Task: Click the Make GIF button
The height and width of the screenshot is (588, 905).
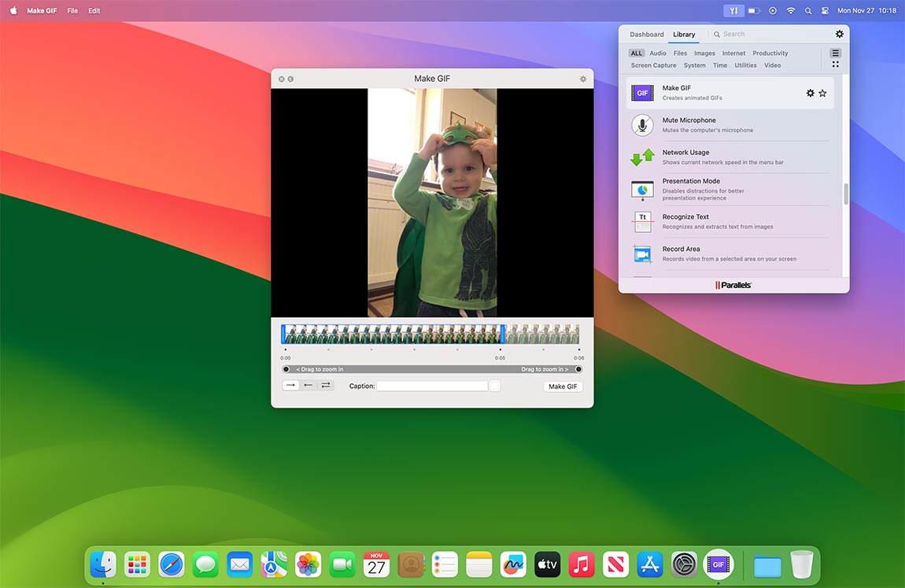Action: point(563,386)
